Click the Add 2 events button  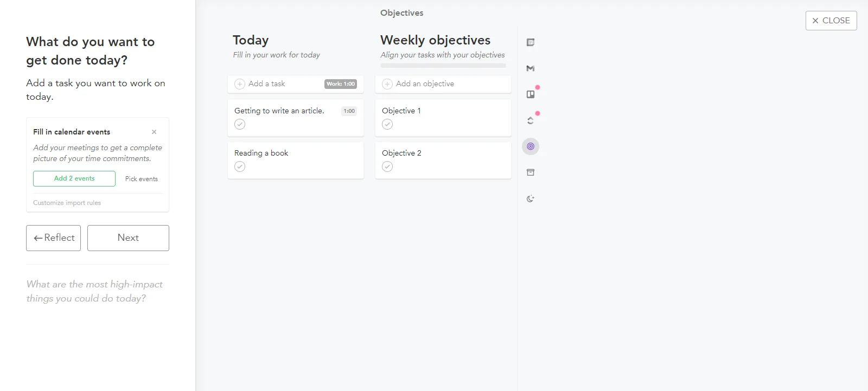click(74, 178)
